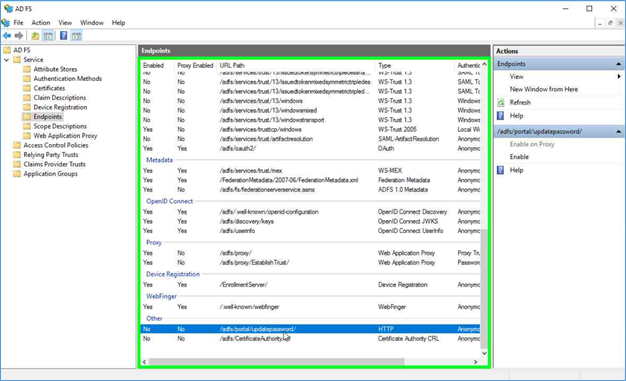Open Relying Party Trusts node
Viewport: 626px width, 381px height.
[51, 155]
